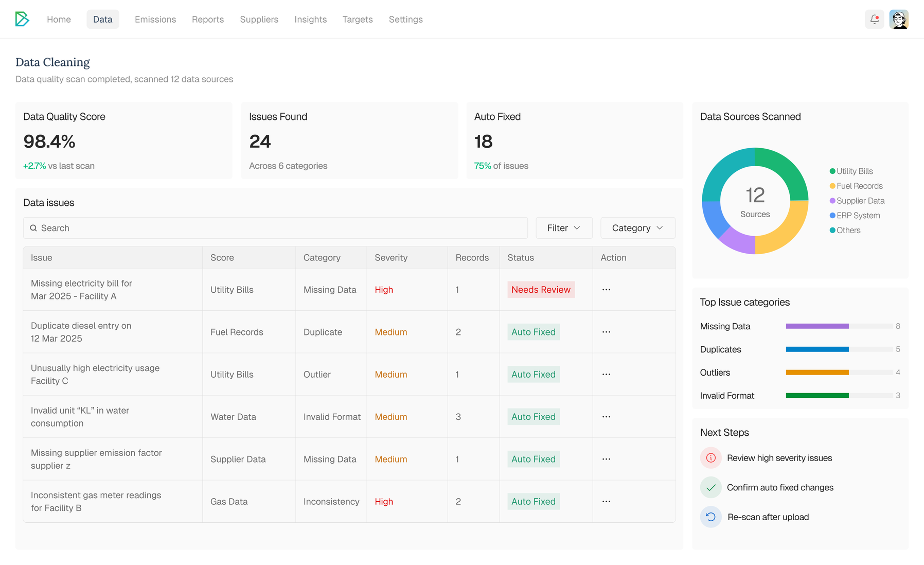Open actions menu for Invalid unit KL row

pos(606,417)
